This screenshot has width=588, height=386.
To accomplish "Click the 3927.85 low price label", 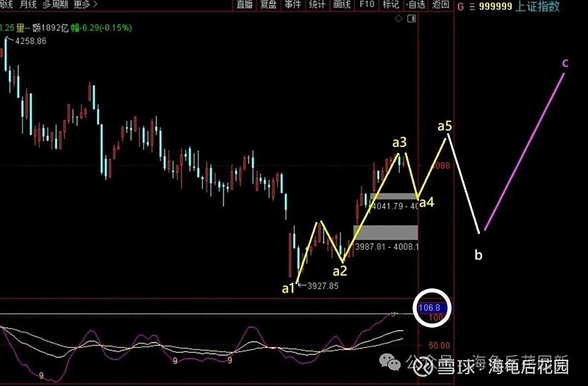I will pyautogui.click(x=323, y=286).
